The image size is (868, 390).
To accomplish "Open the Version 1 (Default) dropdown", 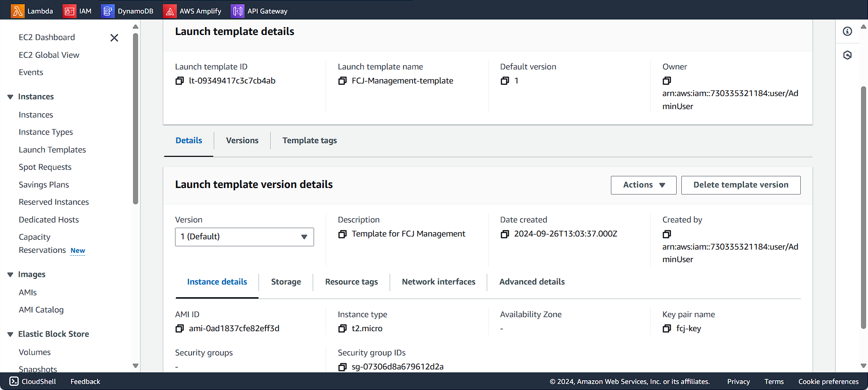I will tap(245, 237).
